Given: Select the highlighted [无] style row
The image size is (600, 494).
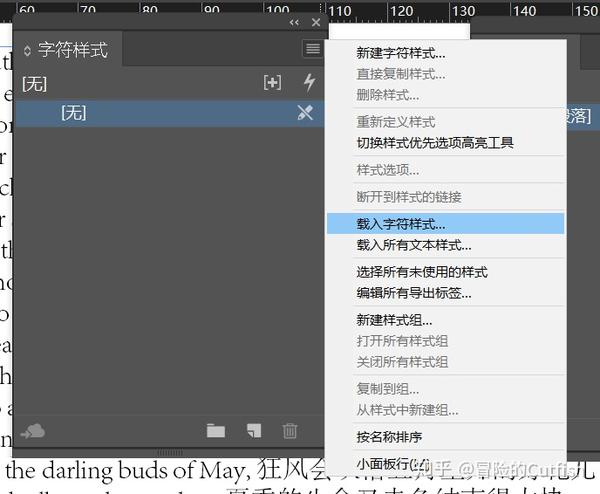Looking at the screenshot, I should click(168, 113).
